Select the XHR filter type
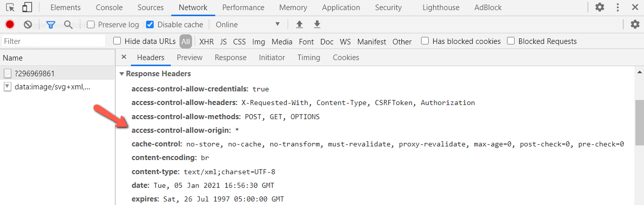The width and height of the screenshot is (644, 205). pos(206,41)
